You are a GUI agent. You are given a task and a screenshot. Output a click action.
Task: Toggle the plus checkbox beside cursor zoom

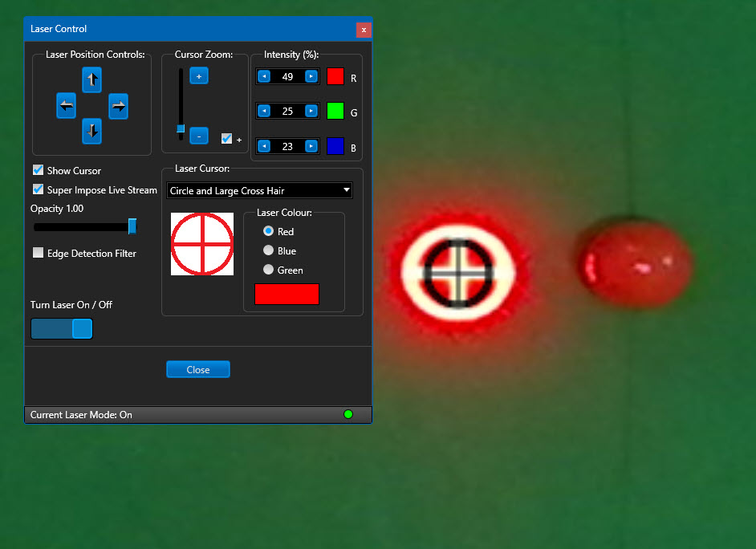point(226,139)
